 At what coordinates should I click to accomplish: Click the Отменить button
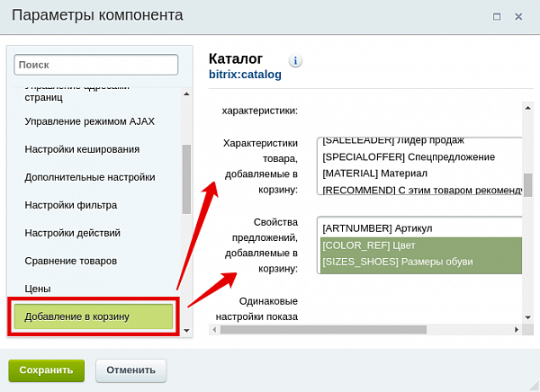pyautogui.click(x=131, y=370)
